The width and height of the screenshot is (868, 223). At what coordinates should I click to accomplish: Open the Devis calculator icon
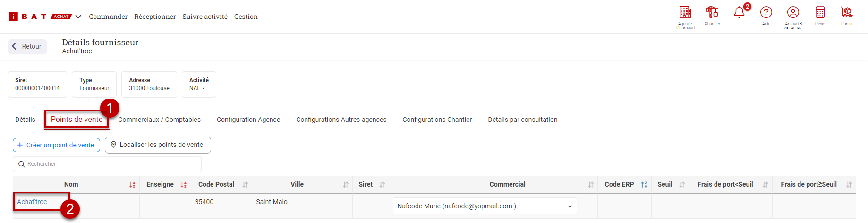820,12
